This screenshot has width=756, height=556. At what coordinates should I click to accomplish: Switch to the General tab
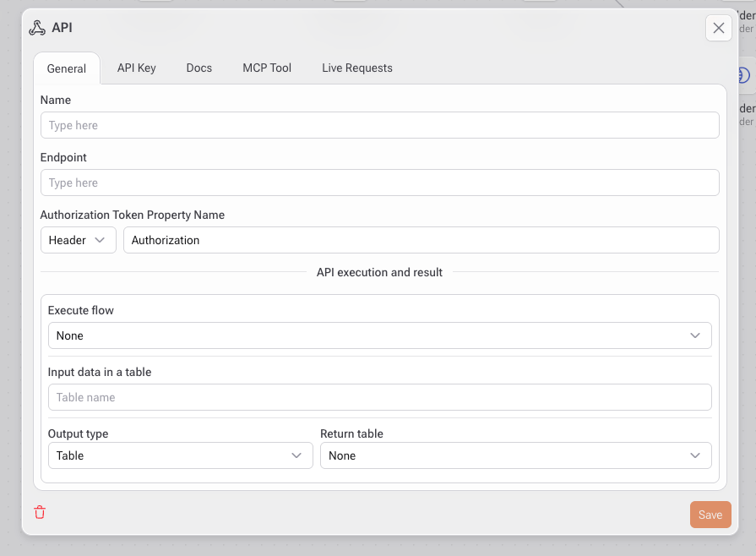67,68
